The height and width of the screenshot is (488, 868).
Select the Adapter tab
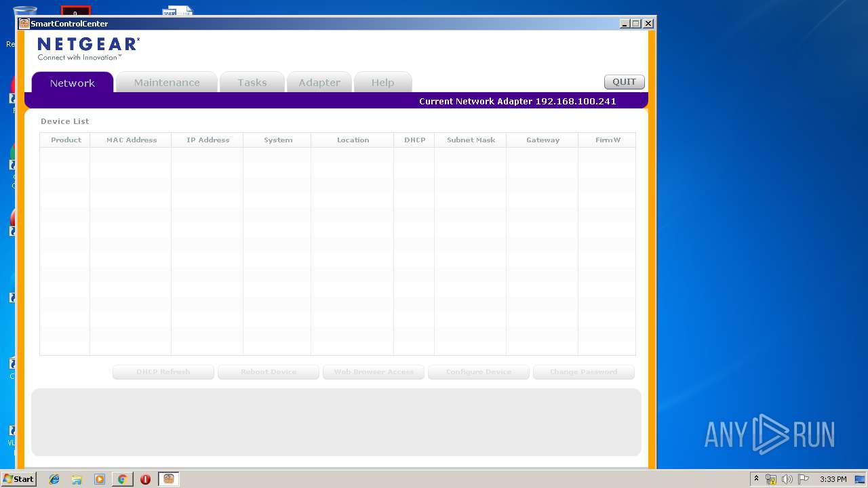[x=319, y=82]
